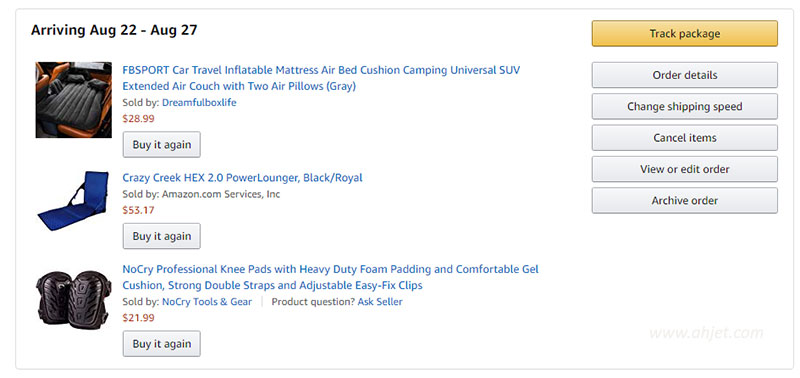The height and width of the screenshot is (378, 800).
Task: Open NoCry Professional Knee Pads product link
Action: click(x=330, y=277)
